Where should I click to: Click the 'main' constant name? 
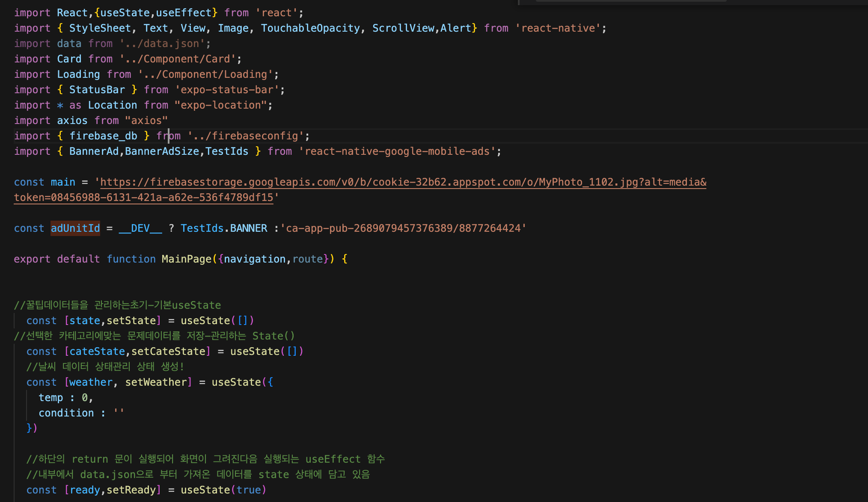click(63, 182)
